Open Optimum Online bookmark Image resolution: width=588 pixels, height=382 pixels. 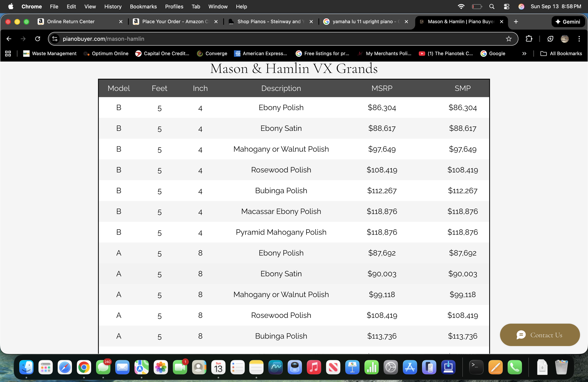(x=106, y=54)
